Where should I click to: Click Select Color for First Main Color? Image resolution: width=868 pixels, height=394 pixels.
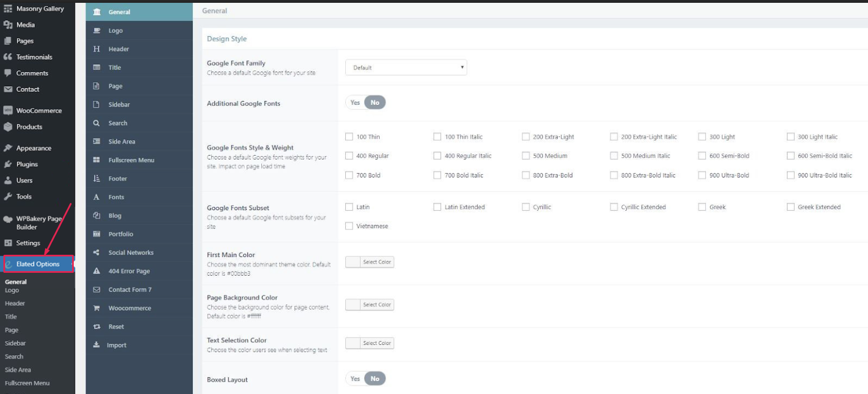pyautogui.click(x=377, y=262)
